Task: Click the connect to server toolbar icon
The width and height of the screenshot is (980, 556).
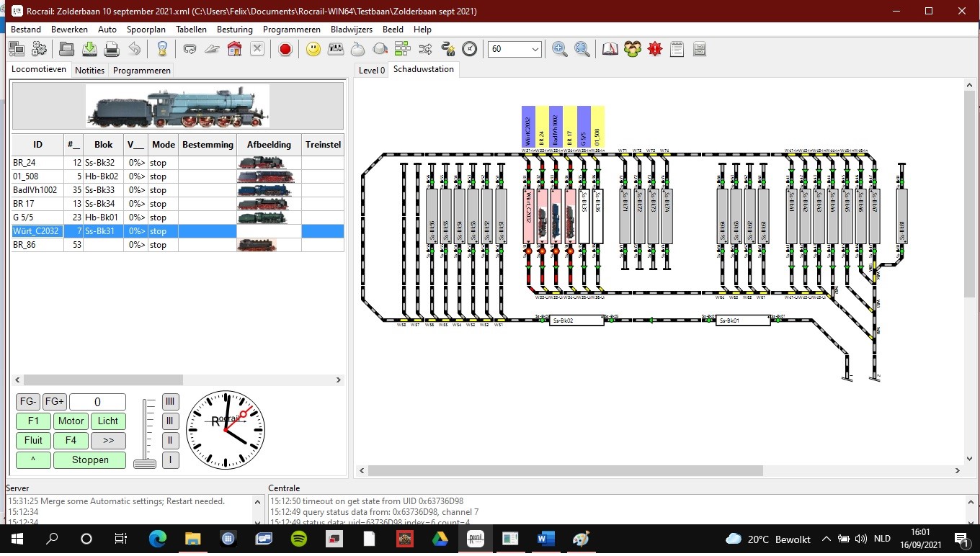Action: click(x=17, y=49)
